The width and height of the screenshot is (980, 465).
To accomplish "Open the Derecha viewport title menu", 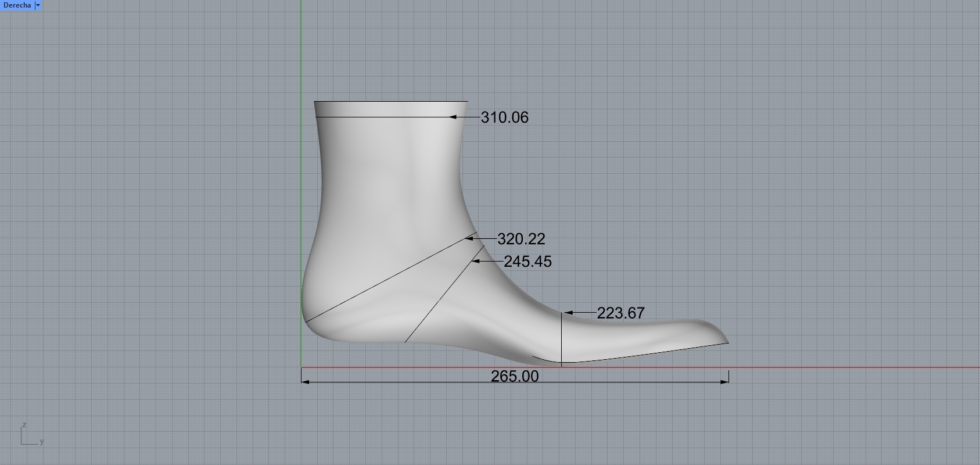I will (17, 5).
